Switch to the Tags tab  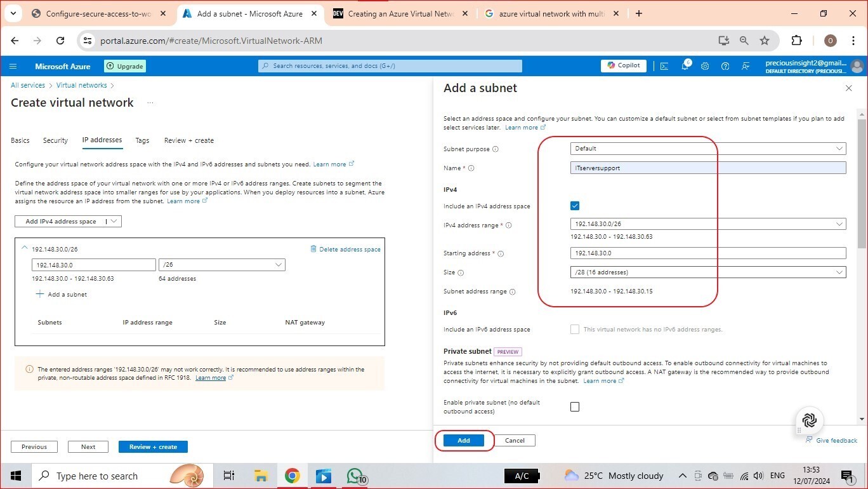(x=142, y=140)
